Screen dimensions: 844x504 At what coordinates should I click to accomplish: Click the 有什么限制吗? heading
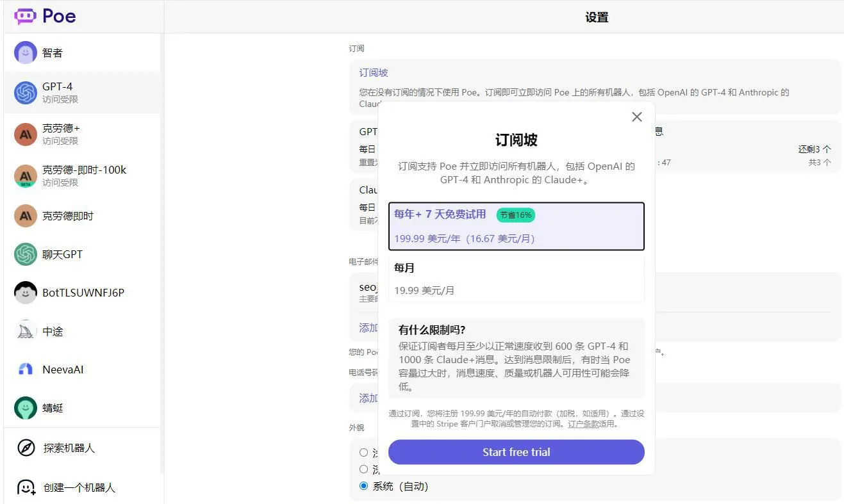pos(432,330)
